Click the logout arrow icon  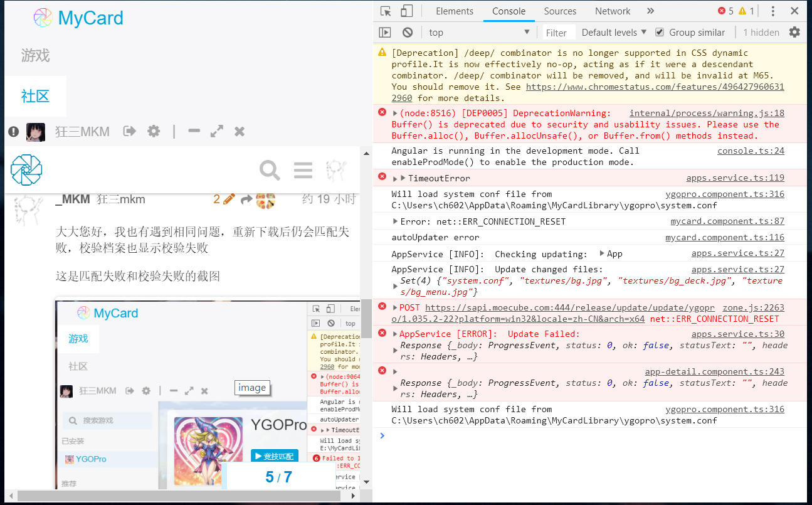[130, 131]
